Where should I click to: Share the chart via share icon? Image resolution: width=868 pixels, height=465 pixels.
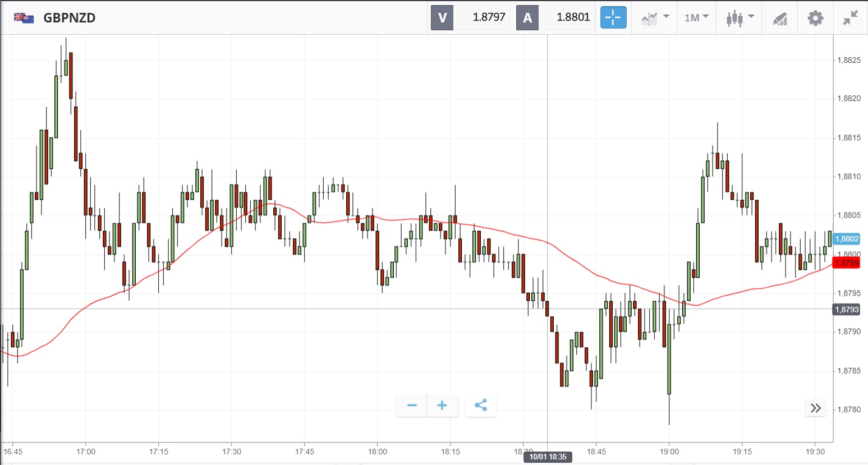481,406
